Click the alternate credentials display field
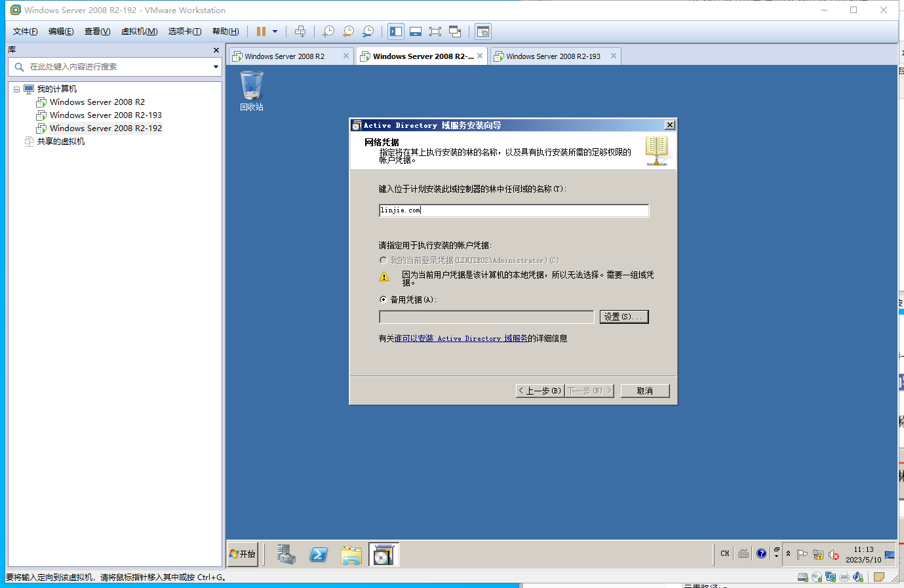 point(486,317)
